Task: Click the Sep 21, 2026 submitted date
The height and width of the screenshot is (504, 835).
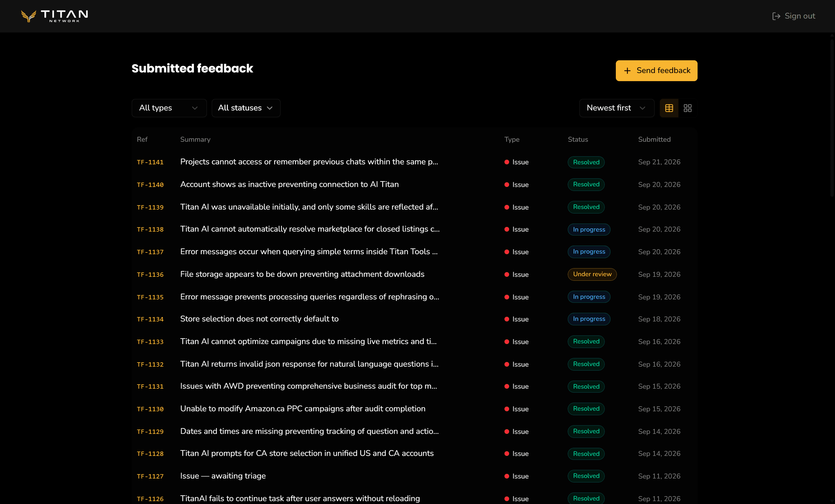Action: click(659, 162)
